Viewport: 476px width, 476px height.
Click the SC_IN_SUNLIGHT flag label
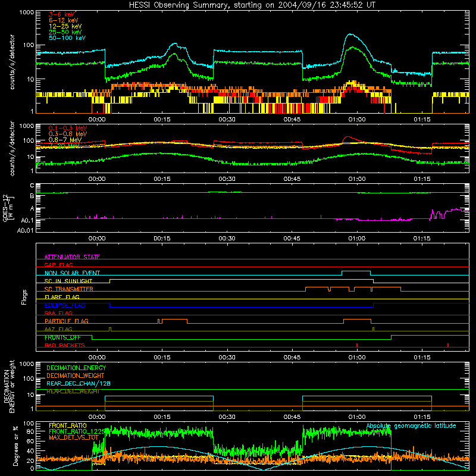tap(68, 281)
